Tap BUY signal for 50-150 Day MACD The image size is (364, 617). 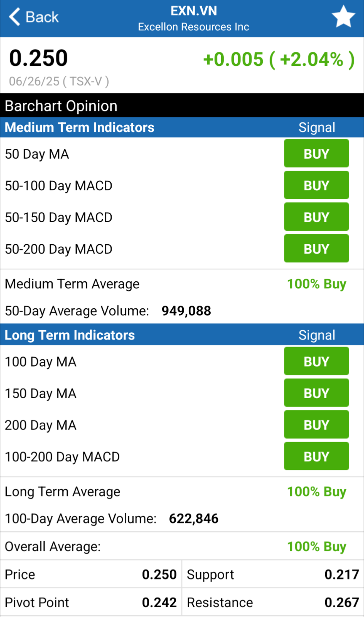point(316,217)
